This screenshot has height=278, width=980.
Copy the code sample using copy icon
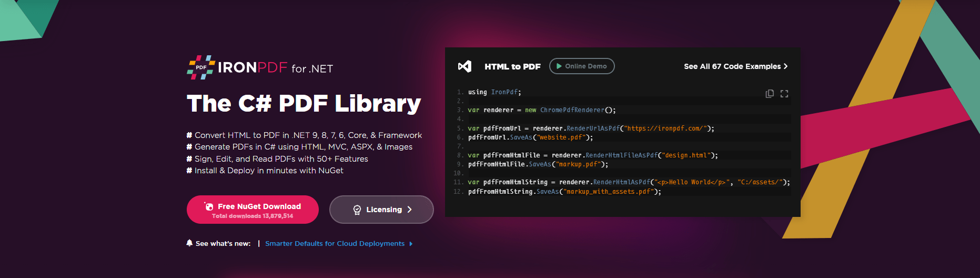coord(770,94)
